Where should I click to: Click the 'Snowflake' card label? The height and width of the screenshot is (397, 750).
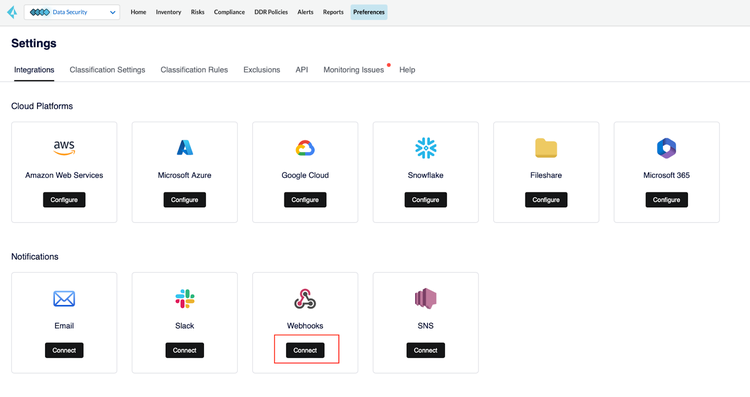point(426,176)
